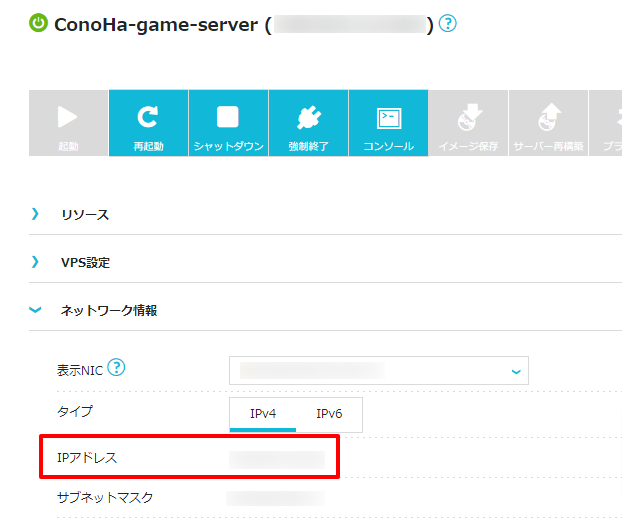This screenshot has width=622, height=525.
Task: Click the partially visible プラン toolbar icon
Action: click(x=608, y=118)
